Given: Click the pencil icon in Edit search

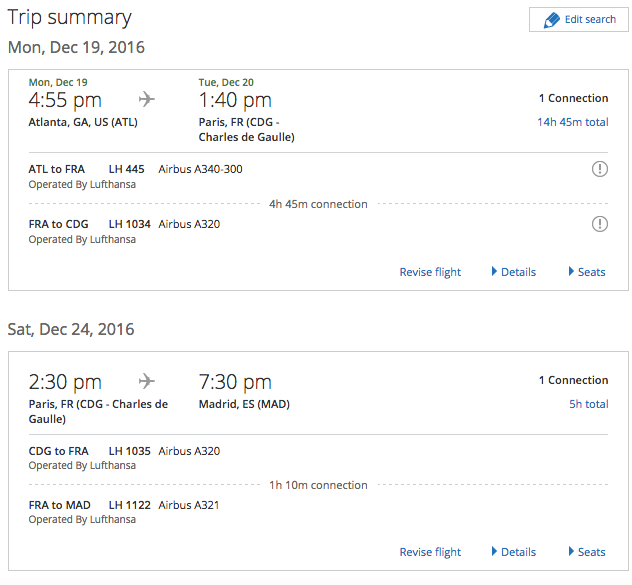Looking at the screenshot, I should [x=551, y=20].
